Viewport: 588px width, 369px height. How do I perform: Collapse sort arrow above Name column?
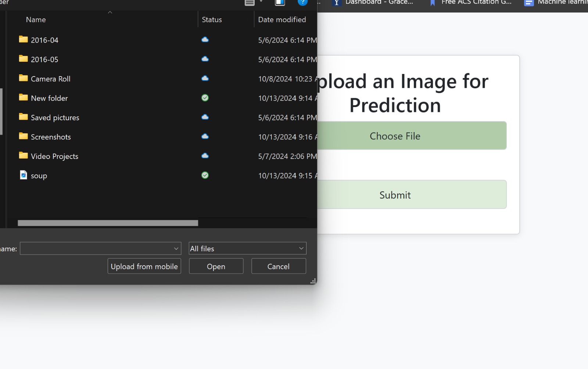click(x=110, y=13)
